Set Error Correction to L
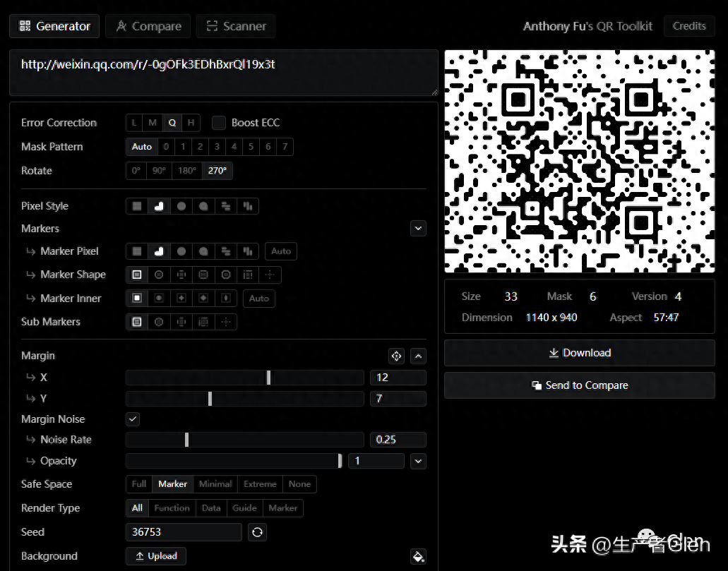This screenshot has height=571, width=728. 134,123
